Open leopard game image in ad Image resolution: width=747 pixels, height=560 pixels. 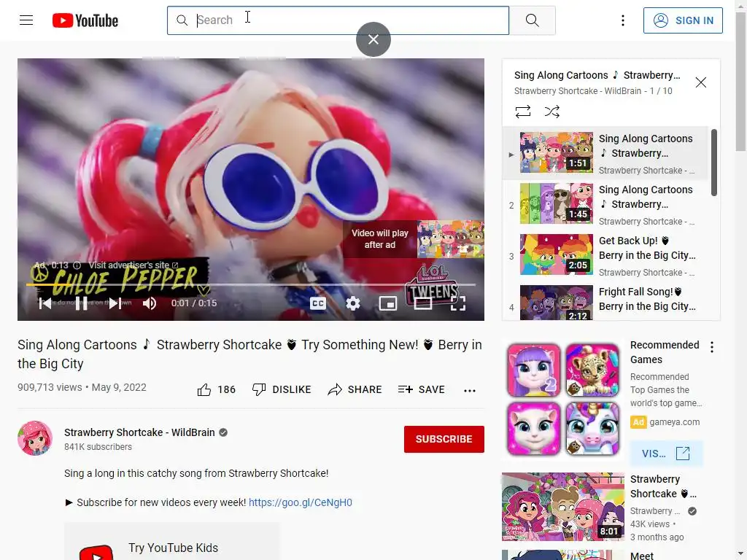click(592, 370)
